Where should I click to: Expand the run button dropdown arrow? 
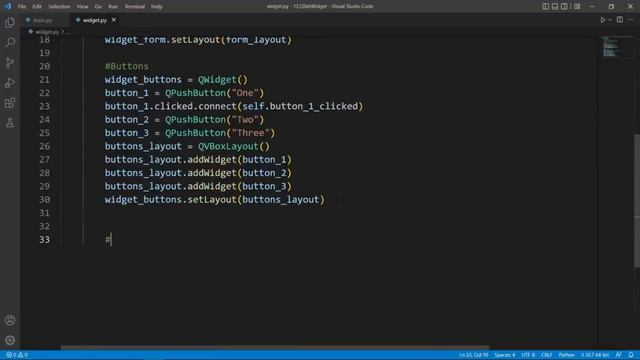coord(610,20)
